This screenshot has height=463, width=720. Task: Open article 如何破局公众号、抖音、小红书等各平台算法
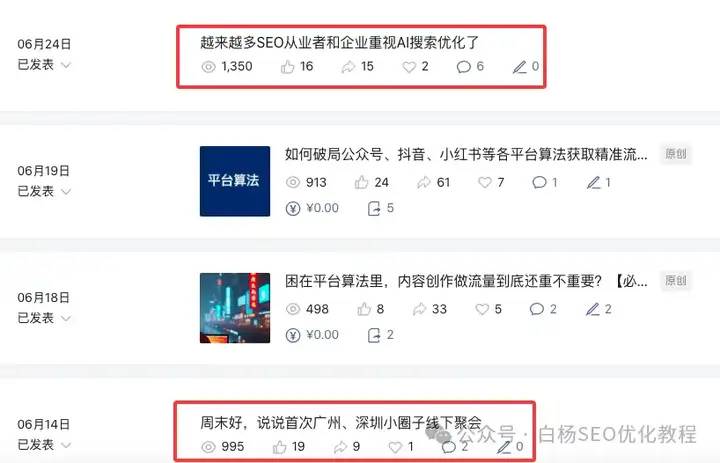coord(466,154)
